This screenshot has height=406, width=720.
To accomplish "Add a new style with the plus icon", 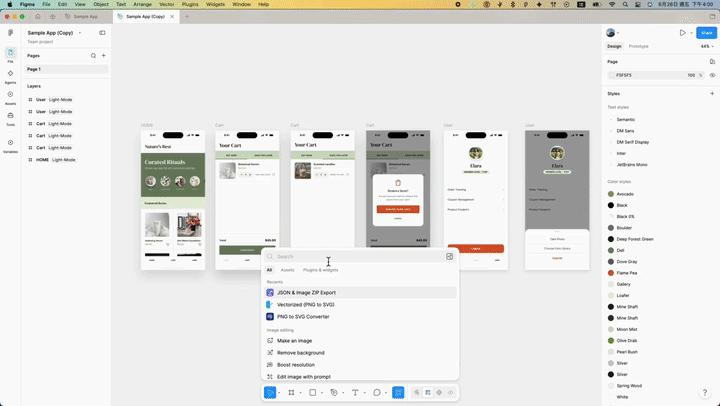I will pyautogui.click(x=712, y=93).
